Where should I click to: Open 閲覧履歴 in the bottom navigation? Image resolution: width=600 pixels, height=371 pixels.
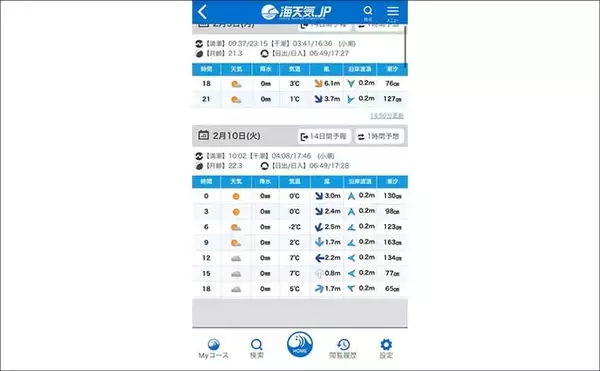343,348
